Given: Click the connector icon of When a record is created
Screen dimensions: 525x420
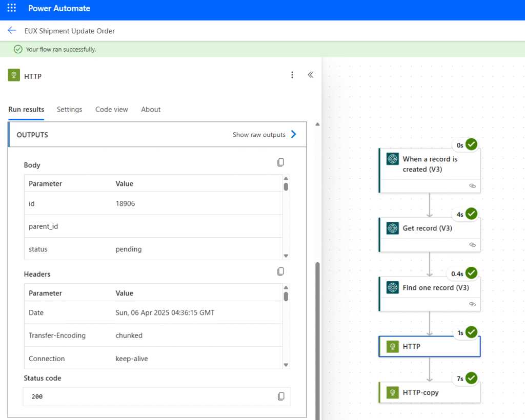Looking at the screenshot, I should tap(392, 159).
